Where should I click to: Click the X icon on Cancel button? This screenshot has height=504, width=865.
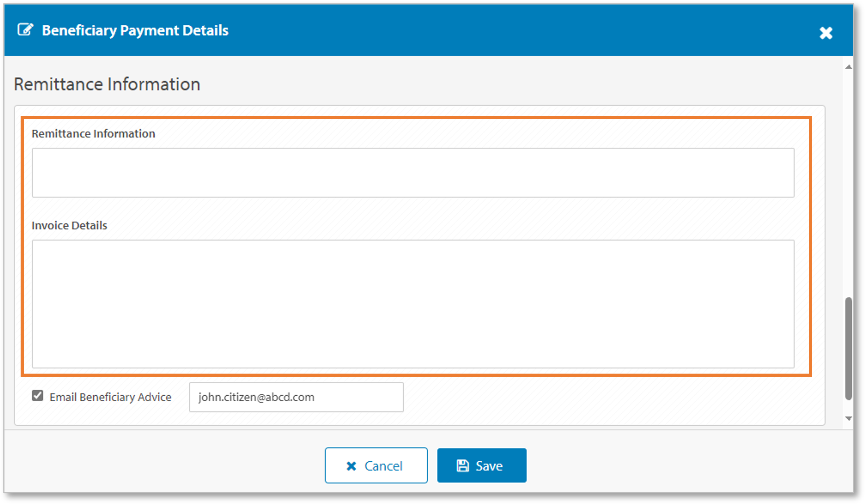[351, 466]
